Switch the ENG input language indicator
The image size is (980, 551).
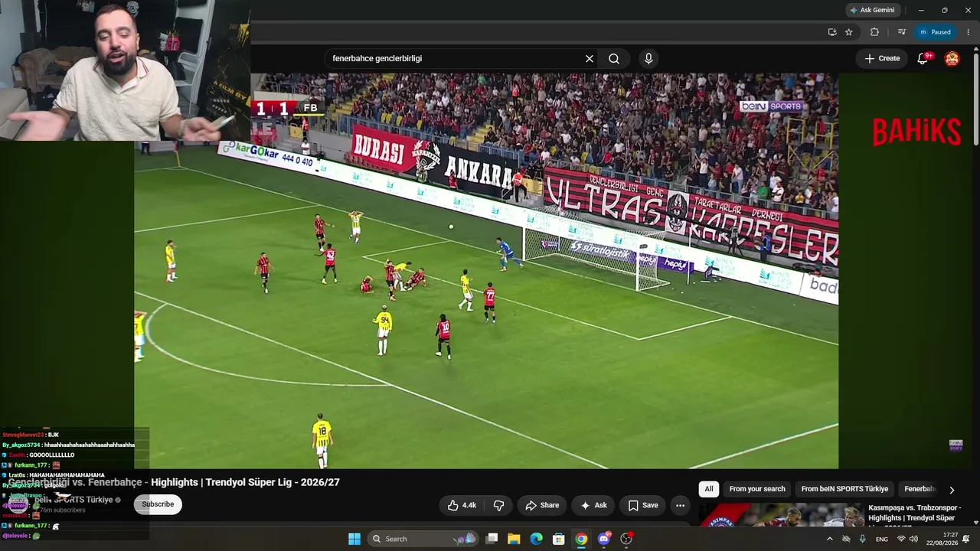pyautogui.click(x=882, y=539)
